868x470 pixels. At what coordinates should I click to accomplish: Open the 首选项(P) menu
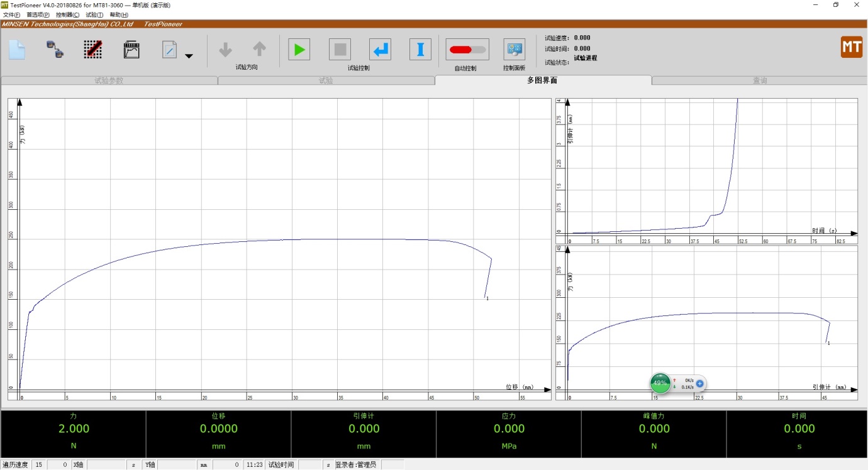(x=38, y=14)
